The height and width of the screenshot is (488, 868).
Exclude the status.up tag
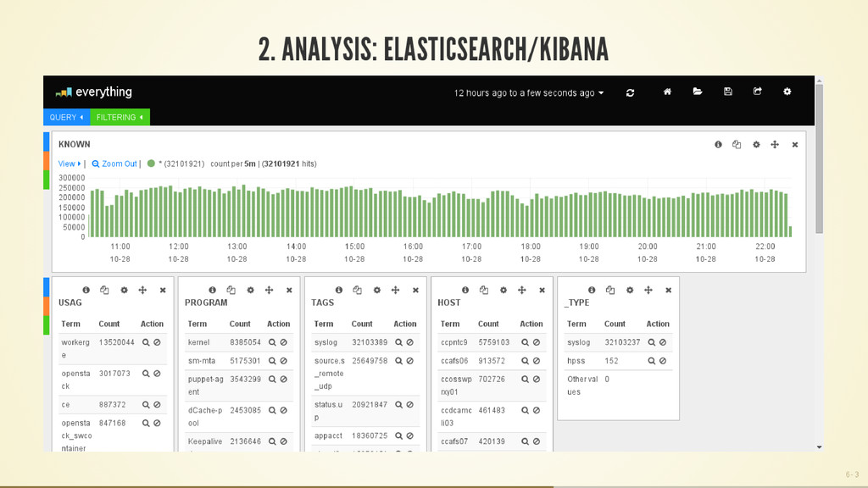point(409,405)
